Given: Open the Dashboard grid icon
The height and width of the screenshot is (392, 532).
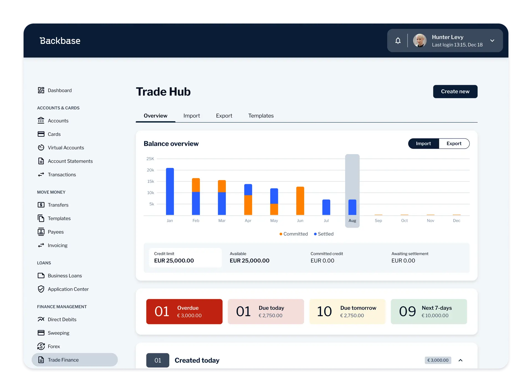Looking at the screenshot, I should coord(41,90).
